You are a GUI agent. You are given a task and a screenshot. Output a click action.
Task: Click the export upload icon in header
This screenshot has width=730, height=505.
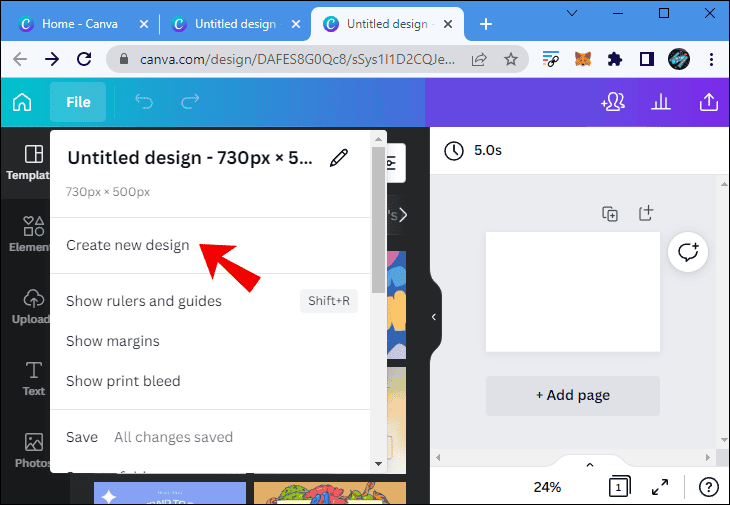pyautogui.click(x=708, y=102)
